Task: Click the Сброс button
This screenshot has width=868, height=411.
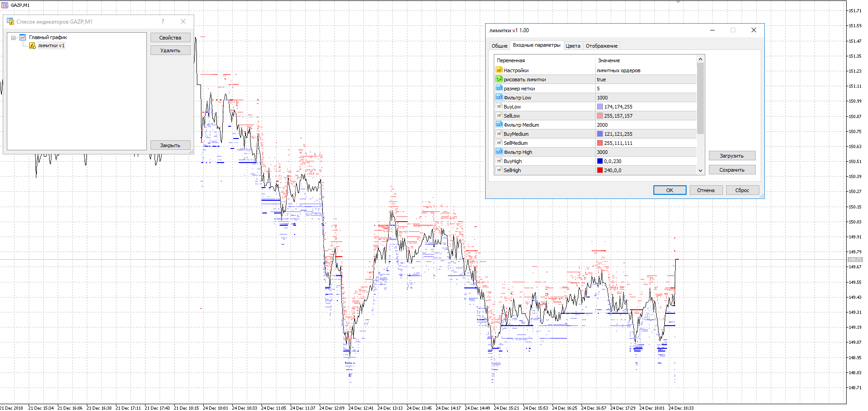Action: pyautogui.click(x=742, y=190)
